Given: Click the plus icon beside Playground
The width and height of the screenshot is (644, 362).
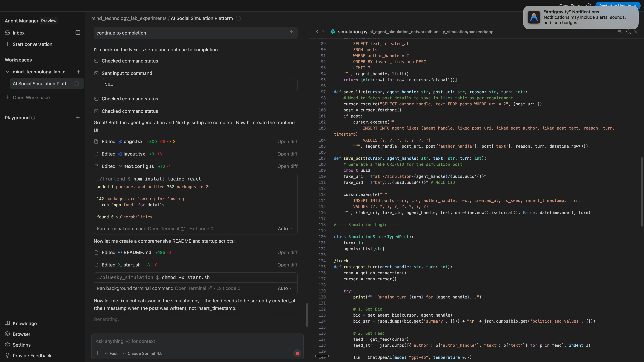Looking at the screenshot, I should (x=78, y=118).
